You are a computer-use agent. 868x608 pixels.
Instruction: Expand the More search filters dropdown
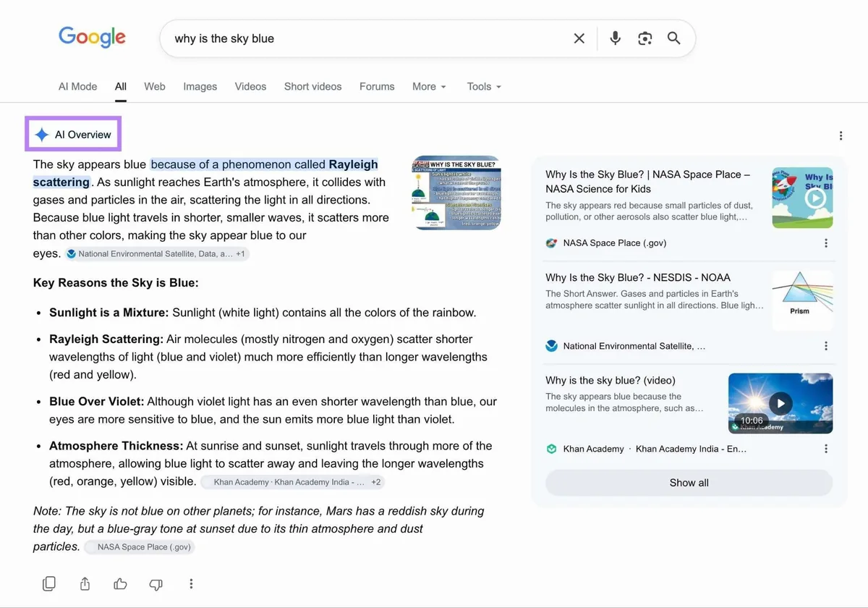(429, 86)
